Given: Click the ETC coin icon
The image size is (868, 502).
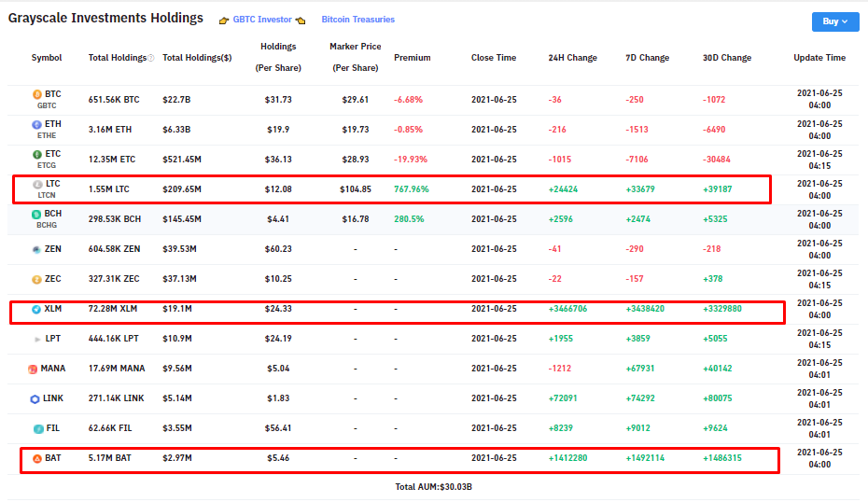Looking at the screenshot, I should point(37,154).
